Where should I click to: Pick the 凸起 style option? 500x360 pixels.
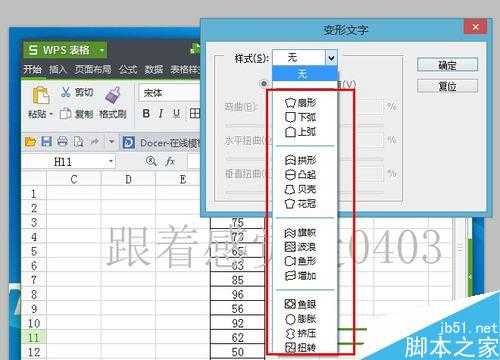300,174
